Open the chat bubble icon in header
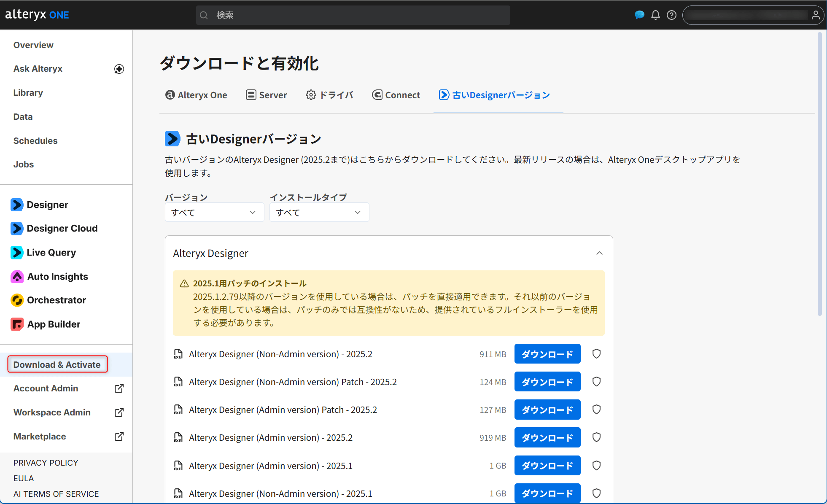The width and height of the screenshot is (827, 504). pos(639,15)
